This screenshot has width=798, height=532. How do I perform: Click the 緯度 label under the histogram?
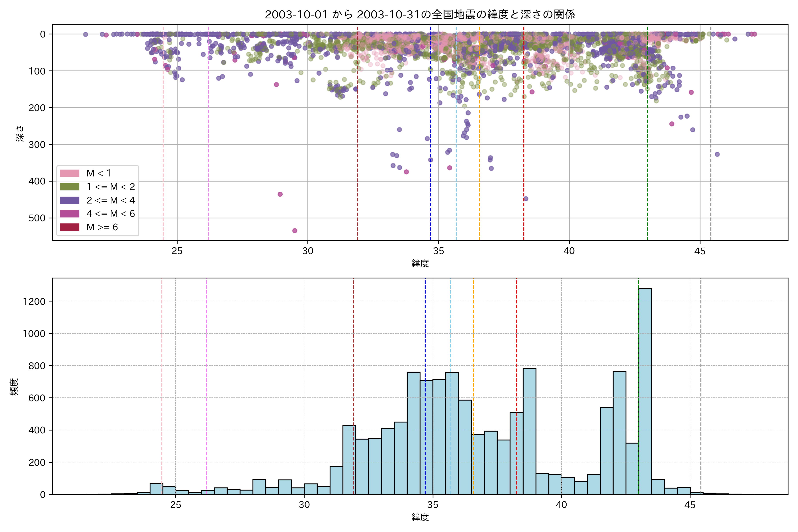pos(420,517)
